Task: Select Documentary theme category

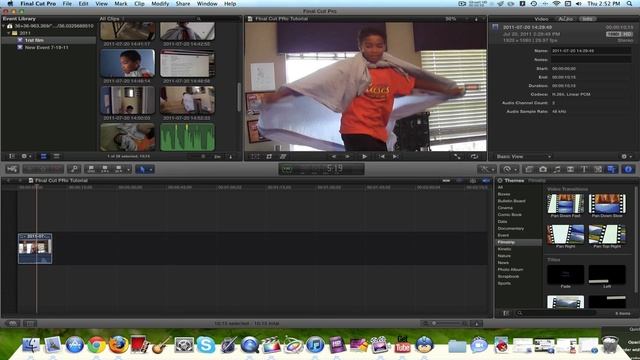Action: point(510,229)
